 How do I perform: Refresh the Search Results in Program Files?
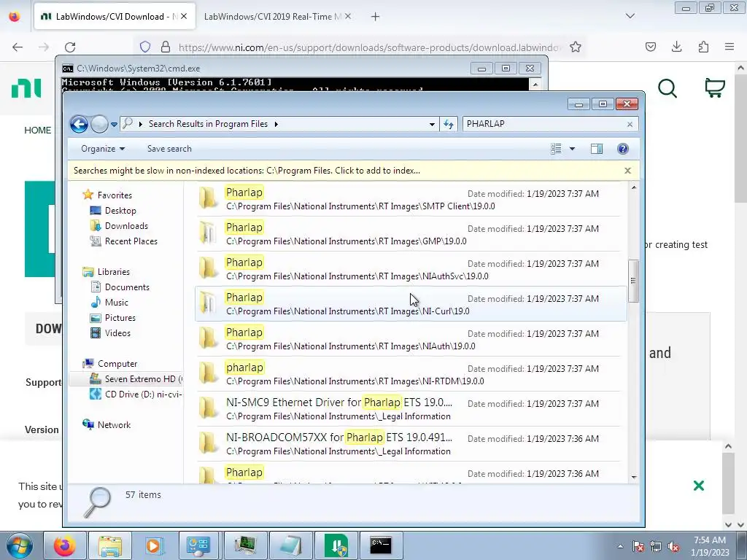[x=449, y=124]
